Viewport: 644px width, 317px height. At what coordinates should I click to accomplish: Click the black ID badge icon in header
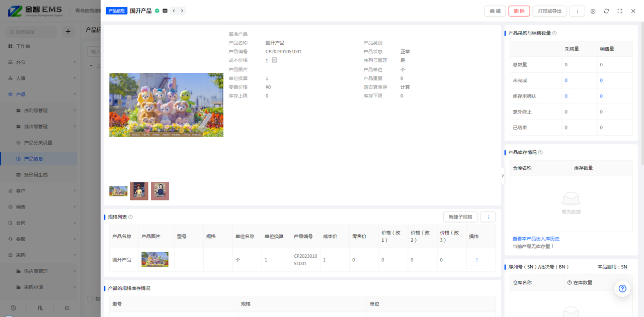(165, 11)
